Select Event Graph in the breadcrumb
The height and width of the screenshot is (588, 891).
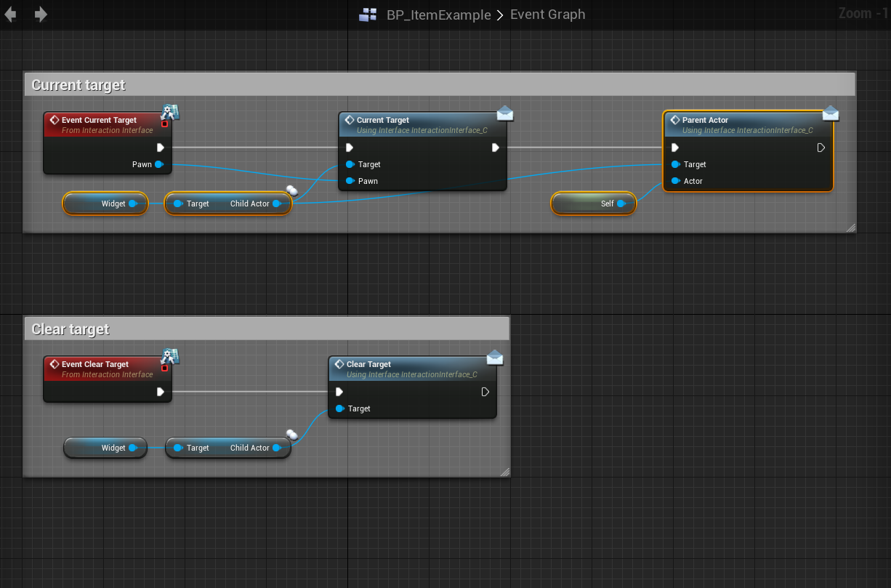point(547,15)
